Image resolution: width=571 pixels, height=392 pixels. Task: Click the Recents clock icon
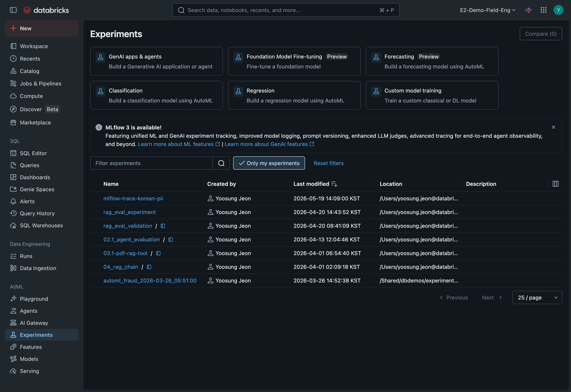[13, 58]
